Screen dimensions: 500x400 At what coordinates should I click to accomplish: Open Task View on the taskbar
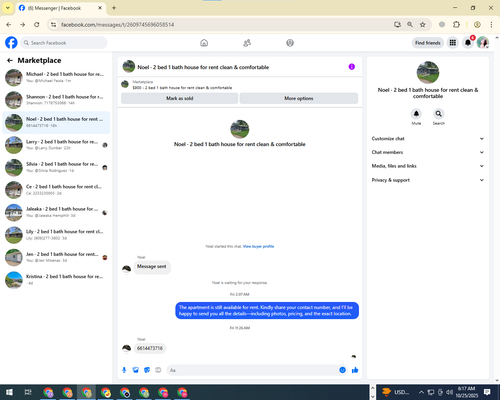(x=28, y=392)
